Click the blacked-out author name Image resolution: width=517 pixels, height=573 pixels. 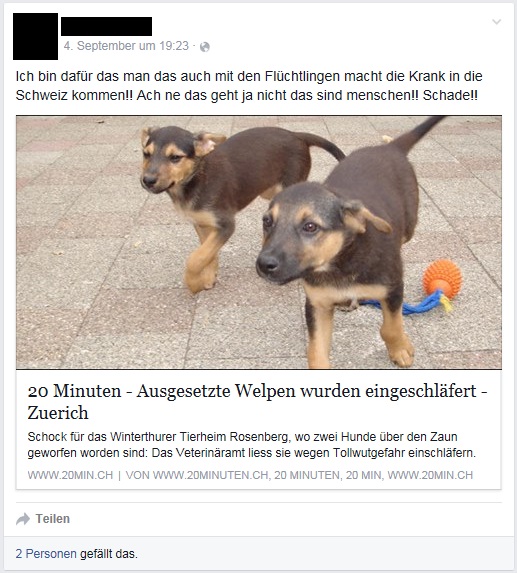pyautogui.click(x=106, y=26)
